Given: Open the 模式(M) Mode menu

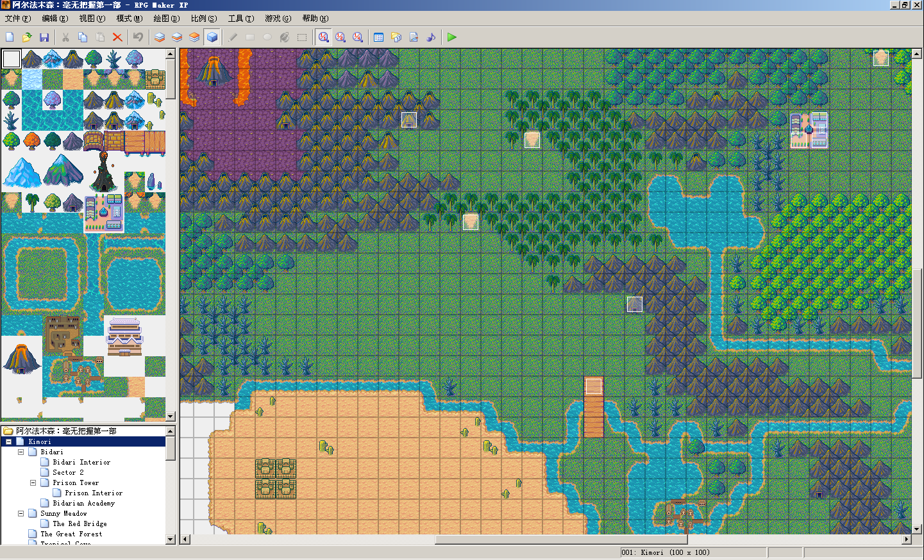Looking at the screenshot, I should 130,19.
